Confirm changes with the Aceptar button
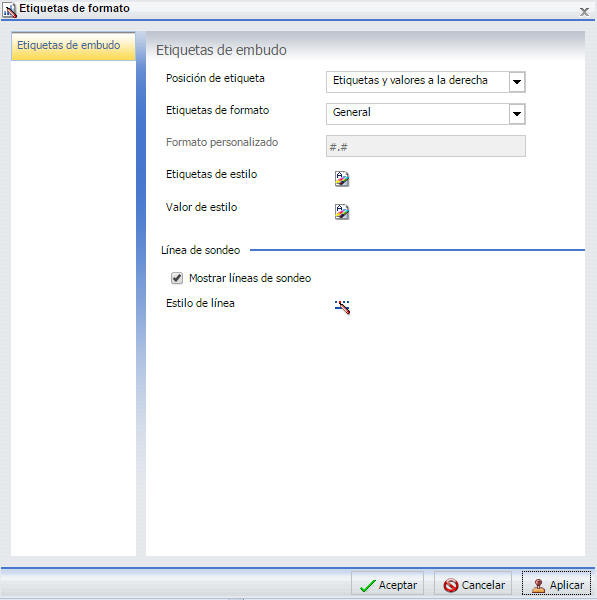The height and width of the screenshot is (600, 597). click(387, 585)
